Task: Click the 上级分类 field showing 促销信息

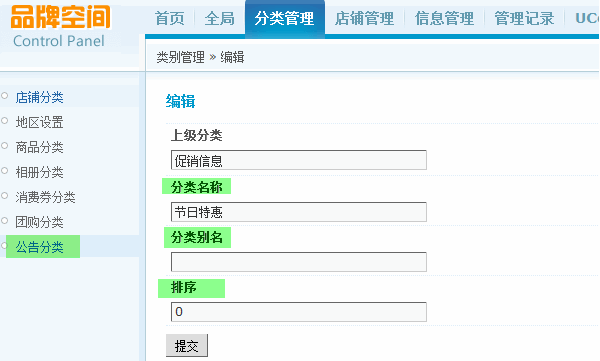Action: [x=298, y=160]
